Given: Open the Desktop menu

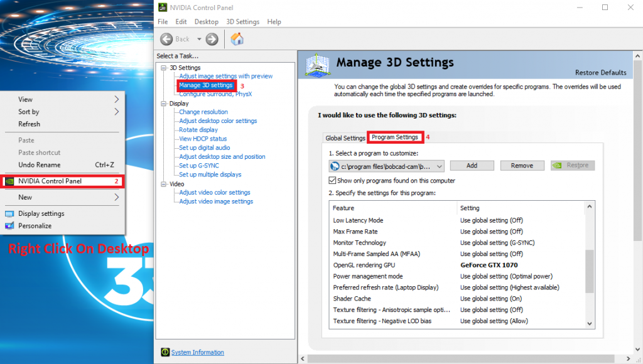Looking at the screenshot, I should pyautogui.click(x=206, y=21).
